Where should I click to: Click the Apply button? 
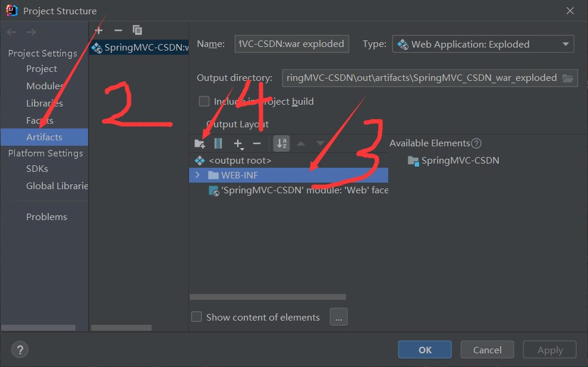(550, 350)
